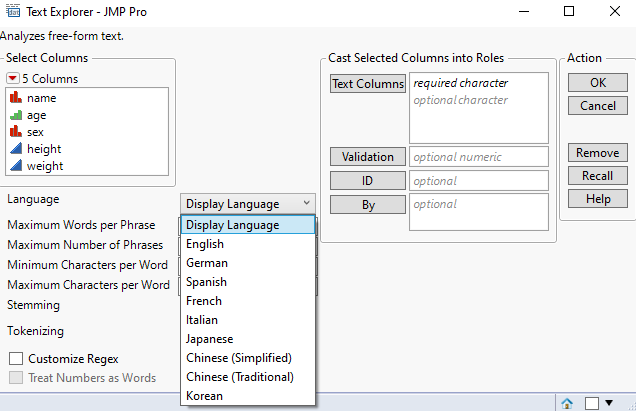Choose Japanese from the language list
The image size is (636, 411).
210,339
